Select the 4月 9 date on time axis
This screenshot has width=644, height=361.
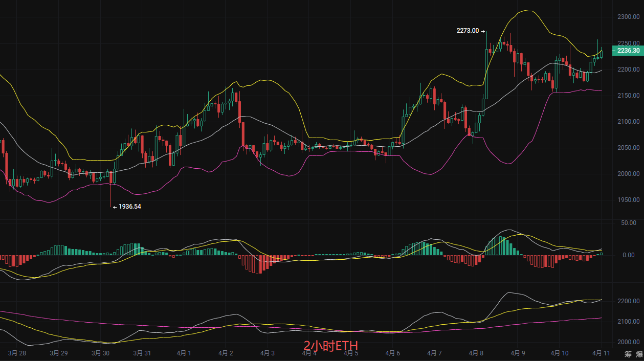click(518, 353)
